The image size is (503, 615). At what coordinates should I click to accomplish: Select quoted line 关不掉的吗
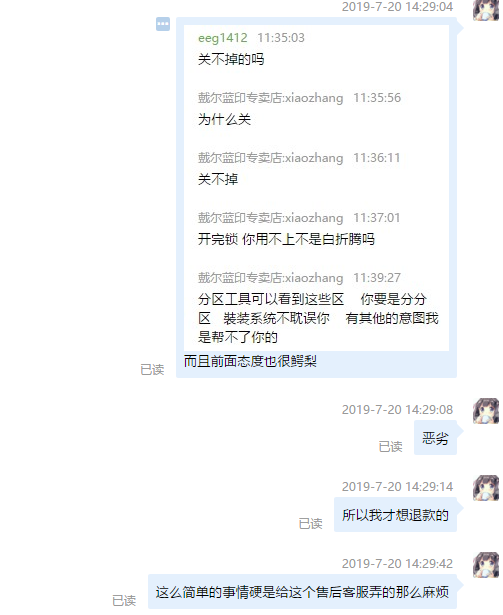click(231, 59)
